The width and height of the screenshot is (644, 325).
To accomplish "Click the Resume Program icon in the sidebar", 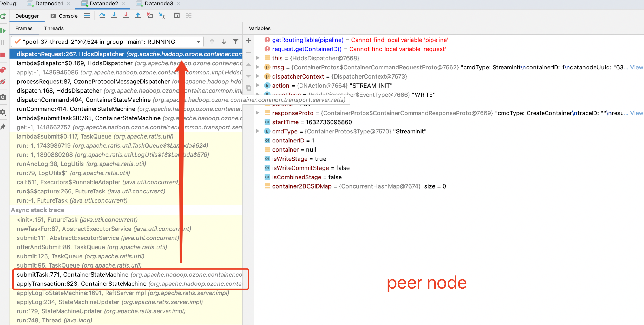I will [x=3, y=31].
